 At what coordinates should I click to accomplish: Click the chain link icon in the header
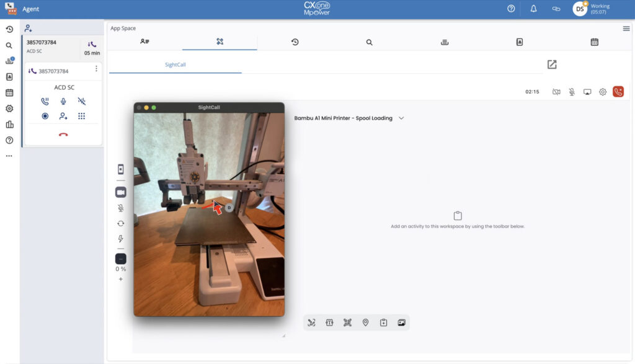click(x=556, y=9)
